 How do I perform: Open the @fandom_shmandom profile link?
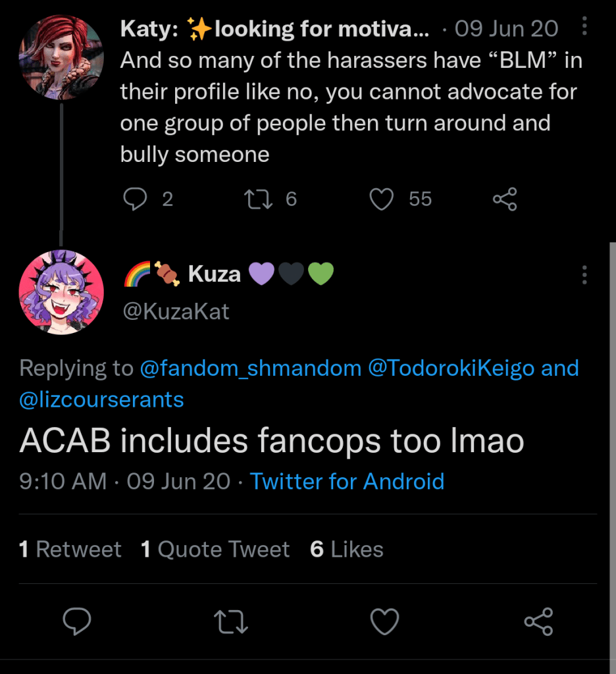click(251, 368)
